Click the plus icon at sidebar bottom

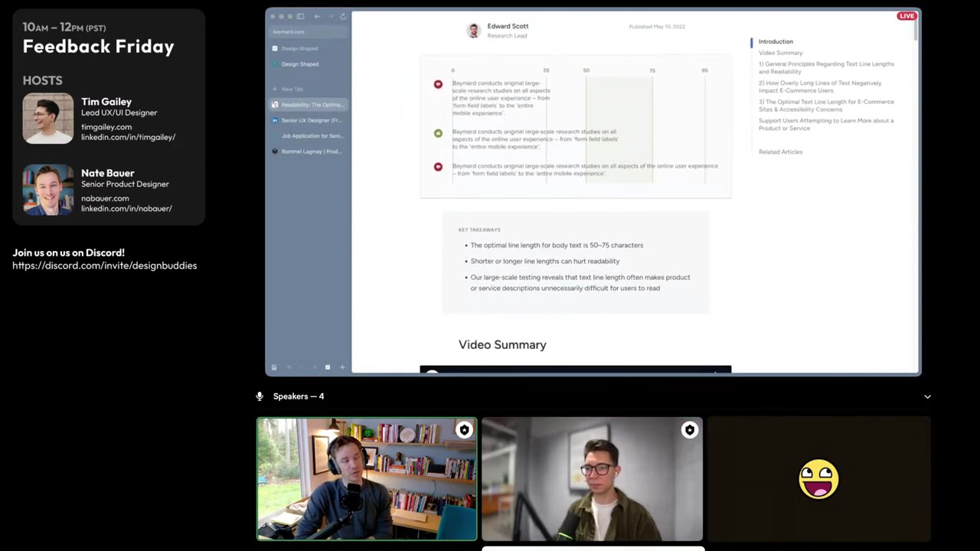click(x=342, y=367)
